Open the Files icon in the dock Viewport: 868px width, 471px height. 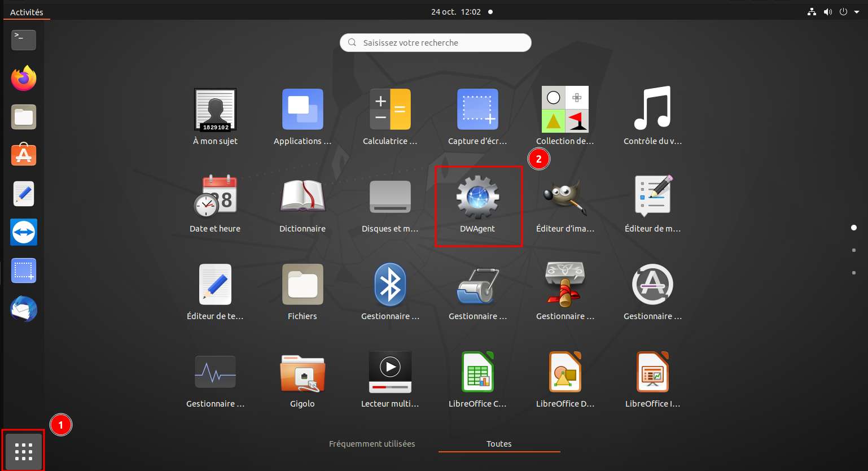click(24, 117)
